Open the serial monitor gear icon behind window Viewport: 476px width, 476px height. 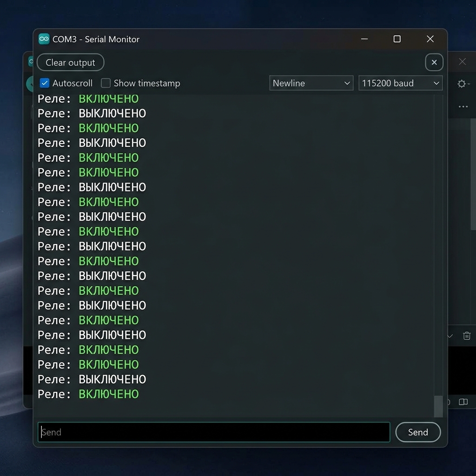[462, 84]
